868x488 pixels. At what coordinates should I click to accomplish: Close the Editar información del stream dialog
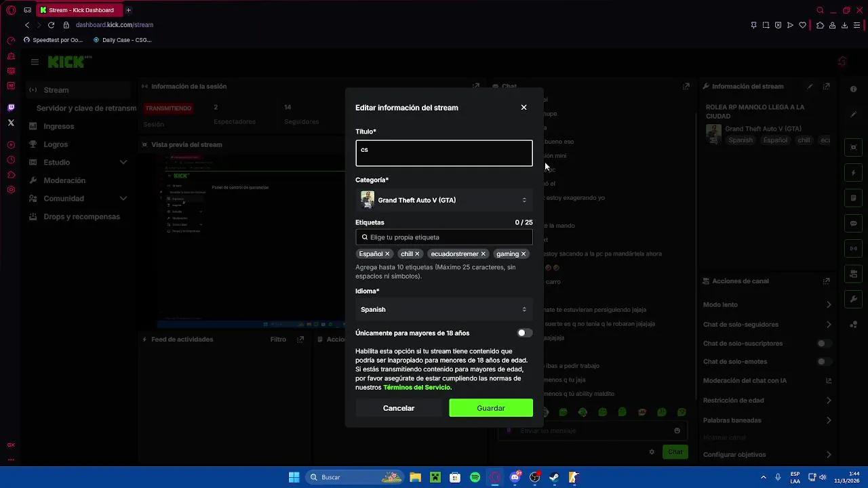524,107
